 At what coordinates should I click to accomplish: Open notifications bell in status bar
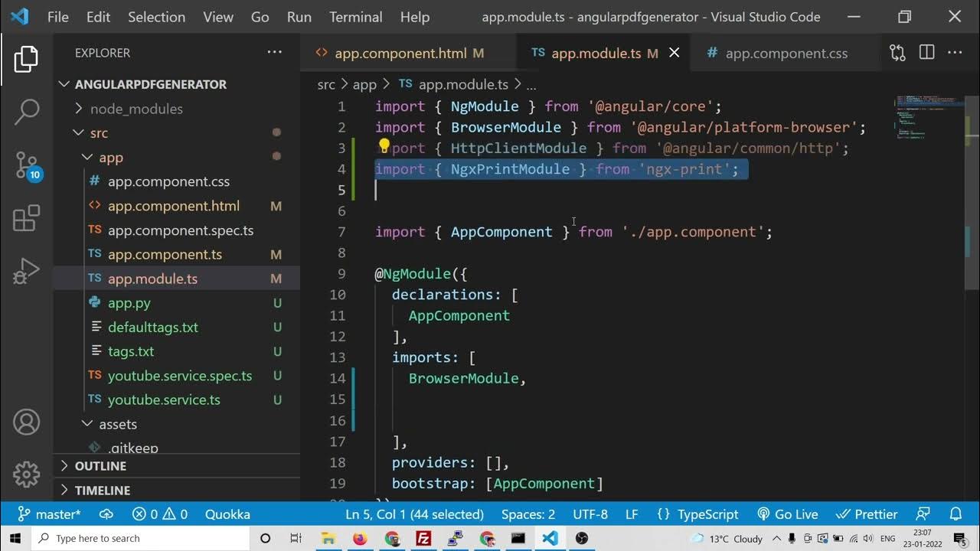(955, 514)
